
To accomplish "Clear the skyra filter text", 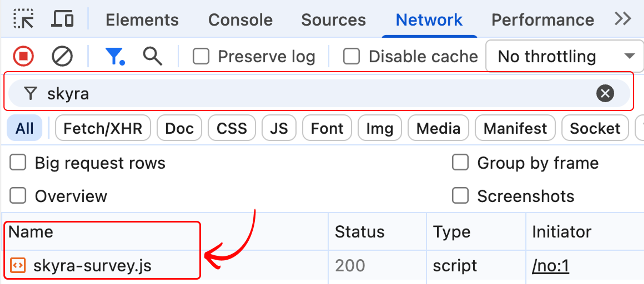I will [605, 93].
